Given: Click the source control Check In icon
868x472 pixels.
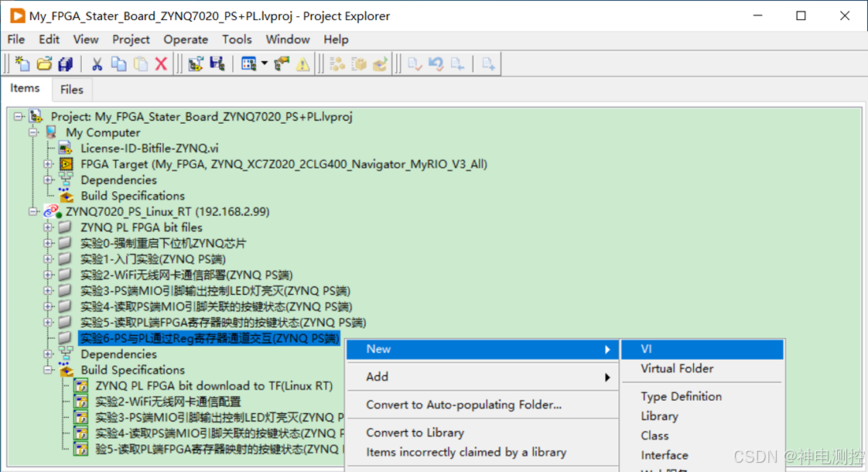Looking at the screenshot, I should tap(415, 63).
